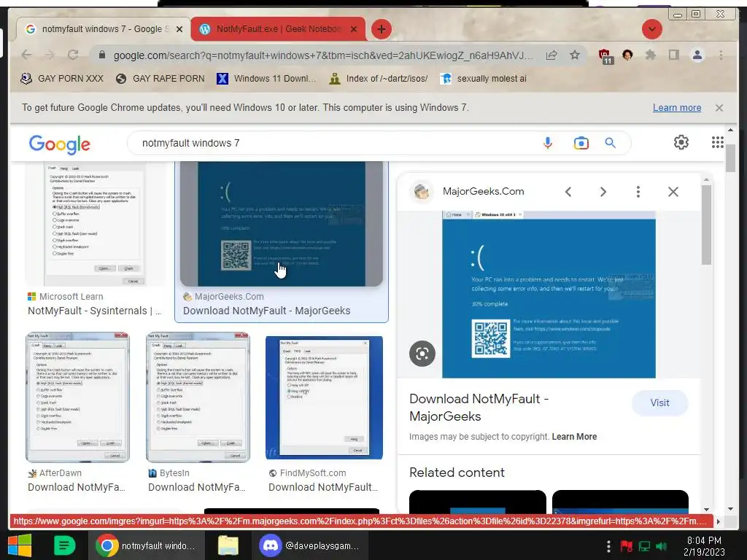The height and width of the screenshot is (560, 747).
Task: Show previous image in preview panel
Action: click(x=568, y=192)
